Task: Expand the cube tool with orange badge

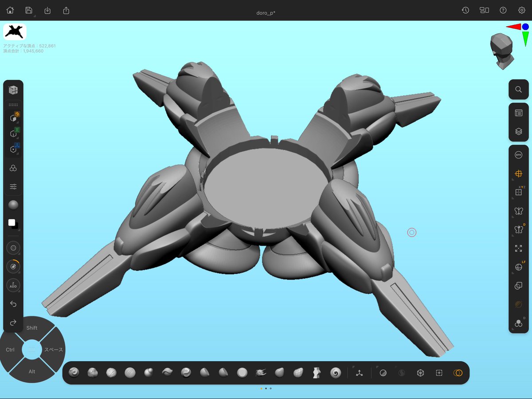Action: pyautogui.click(x=14, y=118)
